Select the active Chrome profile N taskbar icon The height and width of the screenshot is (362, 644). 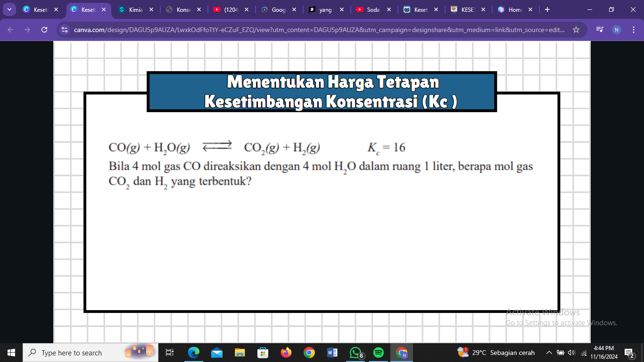(x=402, y=353)
